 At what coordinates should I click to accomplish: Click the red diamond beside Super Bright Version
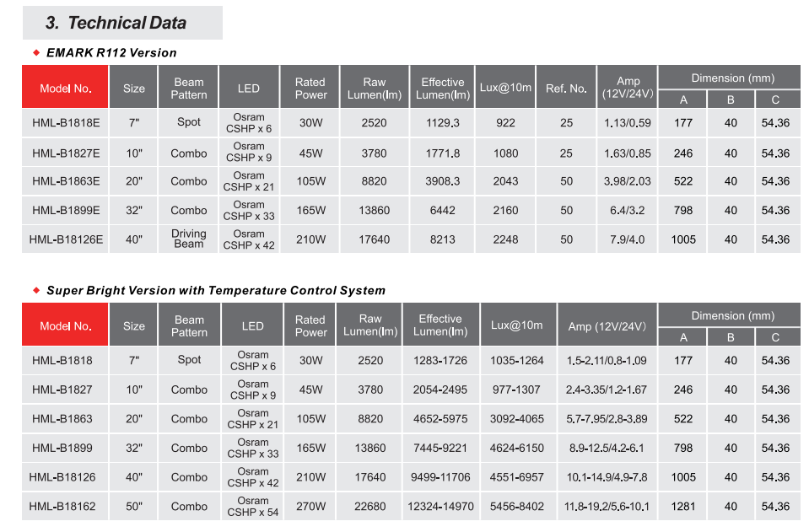tap(36, 290)
